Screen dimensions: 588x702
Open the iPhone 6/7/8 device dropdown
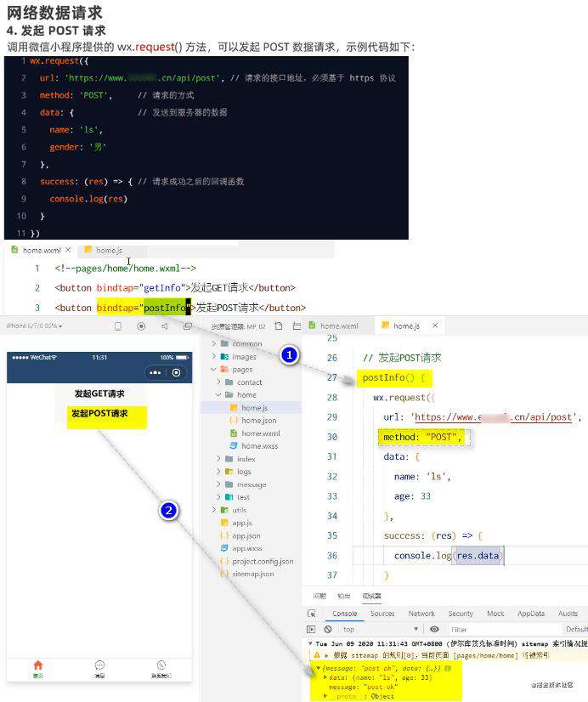click(34, 326)
